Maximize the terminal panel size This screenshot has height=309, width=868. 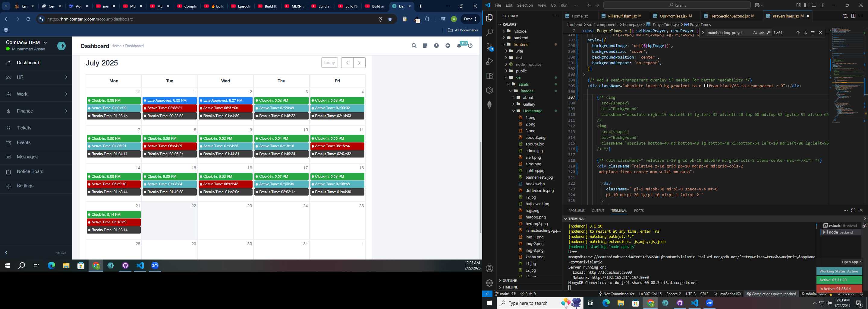coord(853,211)
